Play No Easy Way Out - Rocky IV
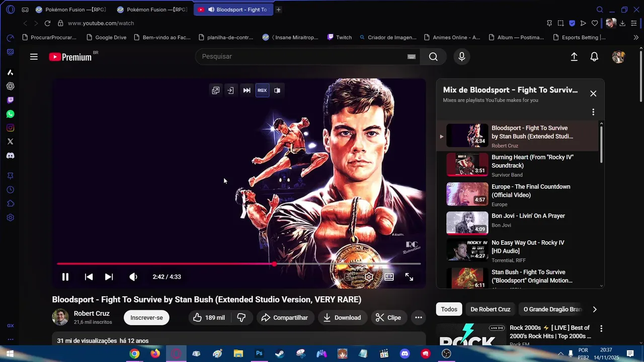Screen dimensions: 644x362 click(518, 250)
